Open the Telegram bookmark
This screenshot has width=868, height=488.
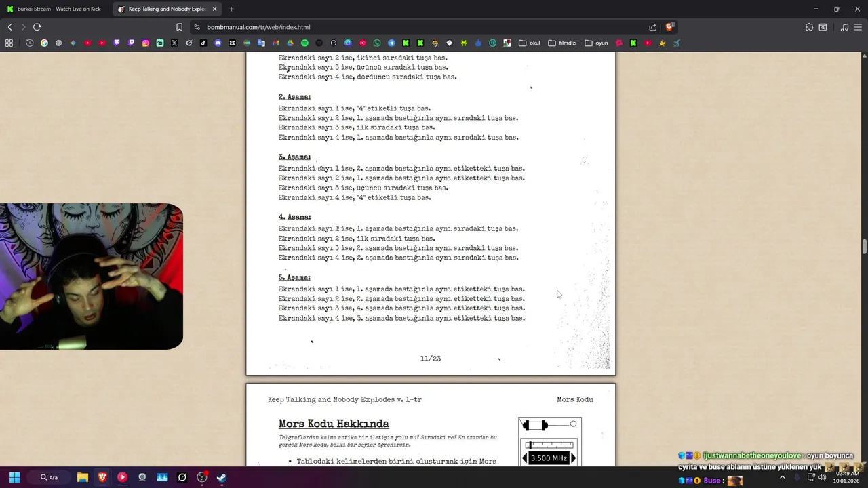pos(391,43)
